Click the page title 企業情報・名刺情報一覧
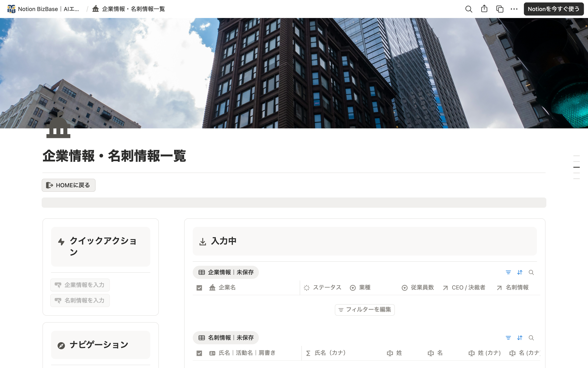The image size is (588, 368). coord(114,156)
